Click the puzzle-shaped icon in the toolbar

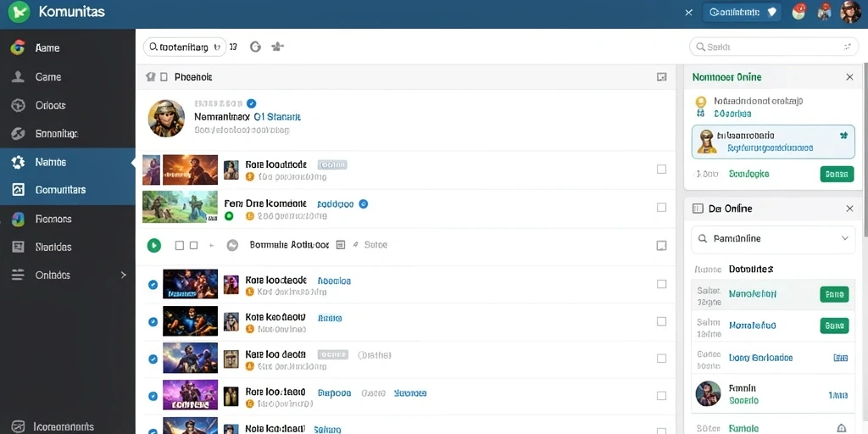click(277, 47)
